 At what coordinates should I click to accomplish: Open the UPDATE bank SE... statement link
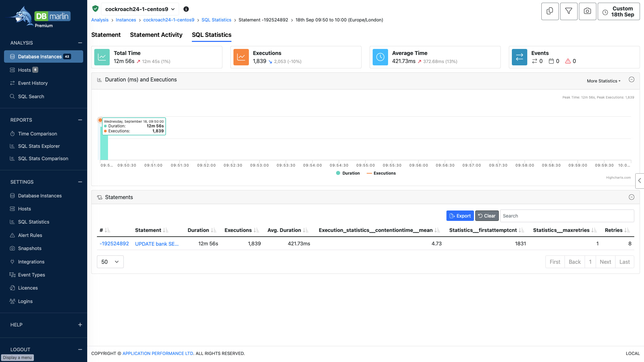(x=157, y=244)
